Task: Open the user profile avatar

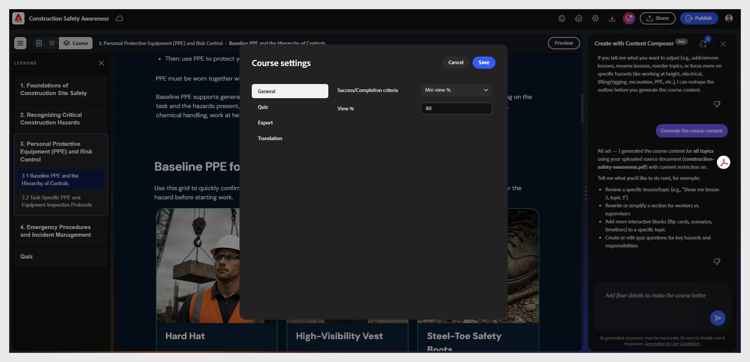Action: (729, 18)
